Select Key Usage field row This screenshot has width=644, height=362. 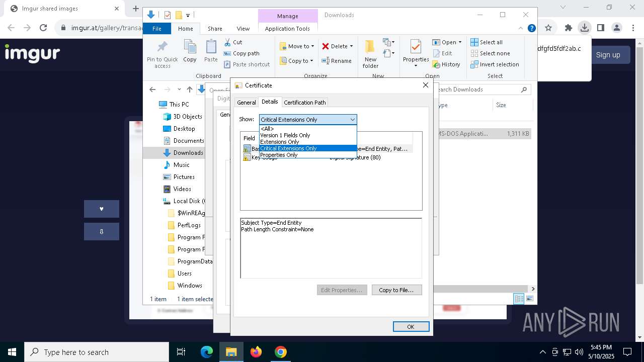coord(327,157)
